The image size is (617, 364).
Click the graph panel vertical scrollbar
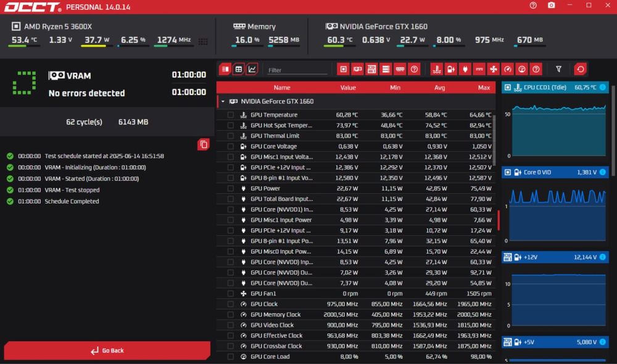pyautogui.click(x=612, y=132)
